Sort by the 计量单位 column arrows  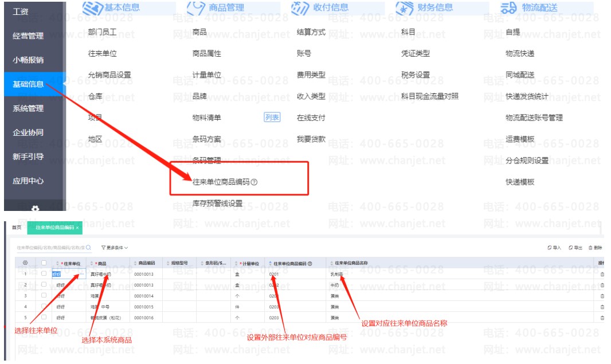pos(236,264)
